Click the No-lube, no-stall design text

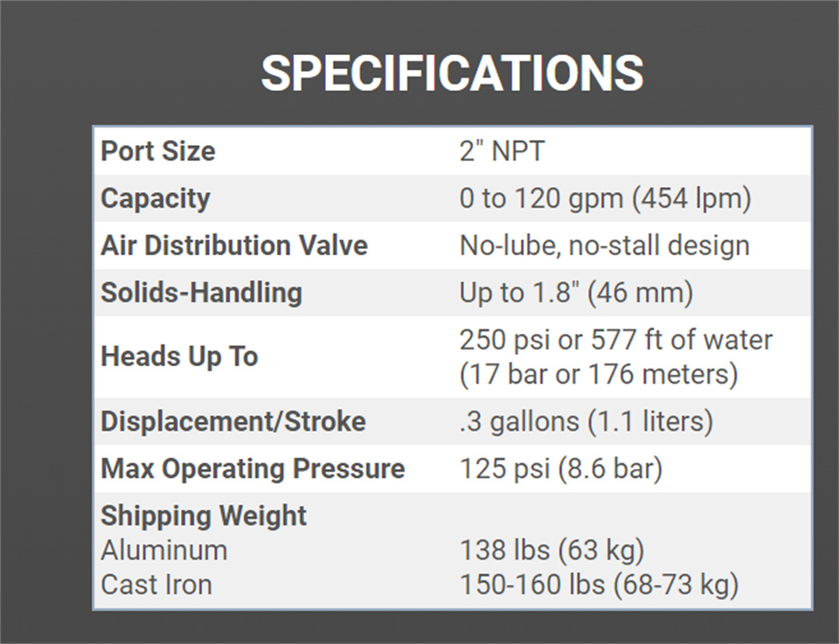pos(605,246)
